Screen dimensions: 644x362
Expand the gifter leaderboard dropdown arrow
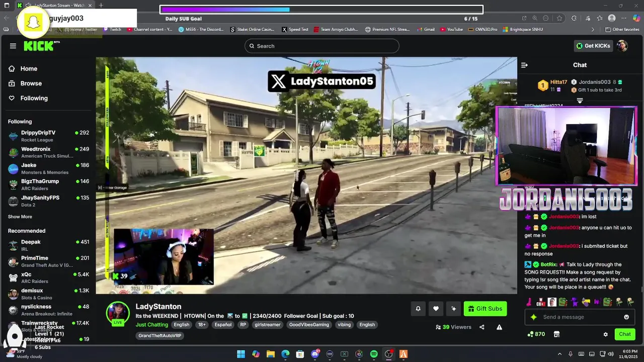[580, 101]
